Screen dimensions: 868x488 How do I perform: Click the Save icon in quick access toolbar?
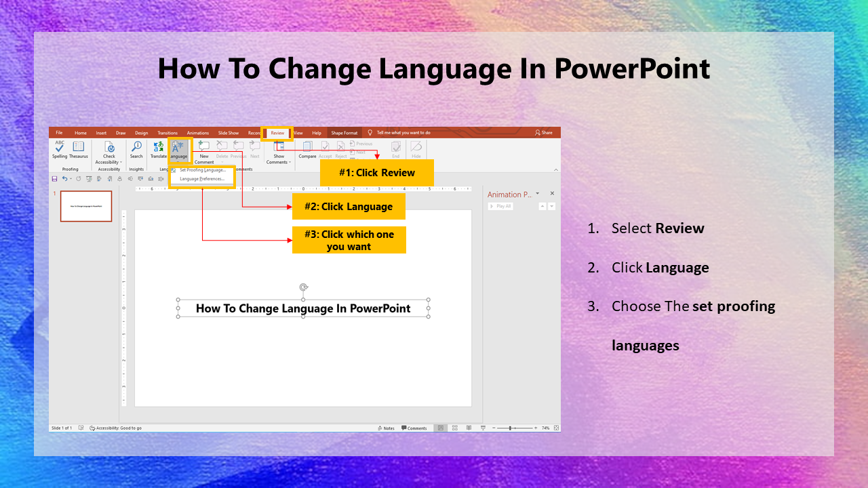(54, 179)
